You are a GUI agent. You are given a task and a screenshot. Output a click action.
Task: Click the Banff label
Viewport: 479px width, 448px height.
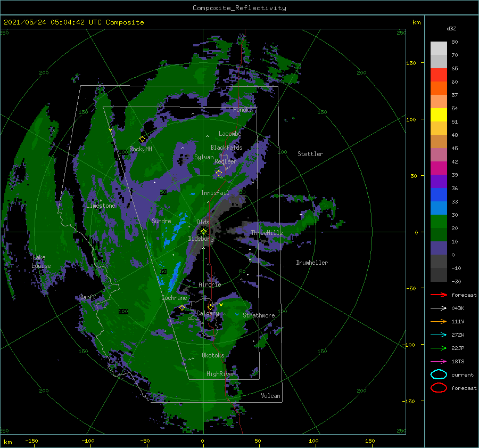(x=88, y=297)
